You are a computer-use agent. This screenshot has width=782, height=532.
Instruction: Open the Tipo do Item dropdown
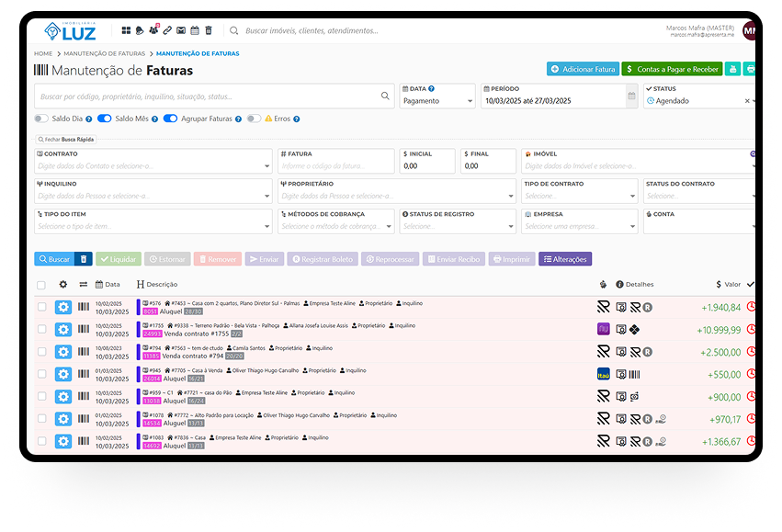(153, 221)
